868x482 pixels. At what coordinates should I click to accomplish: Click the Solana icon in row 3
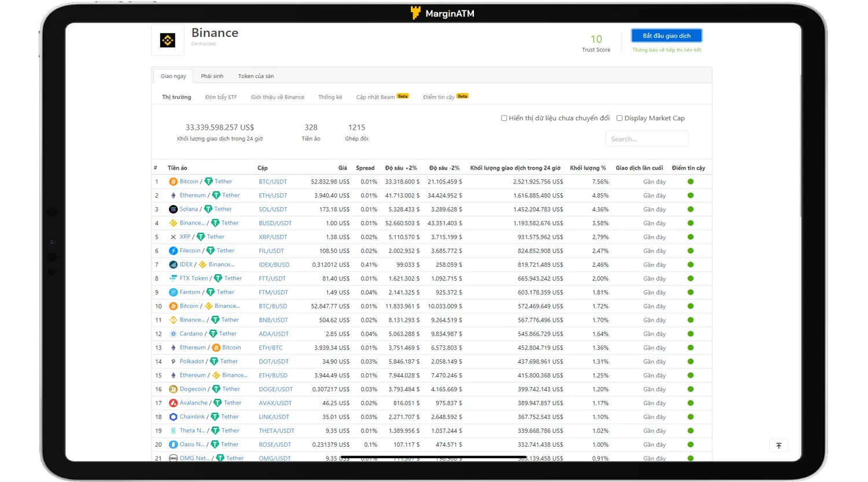pos(173,209)
